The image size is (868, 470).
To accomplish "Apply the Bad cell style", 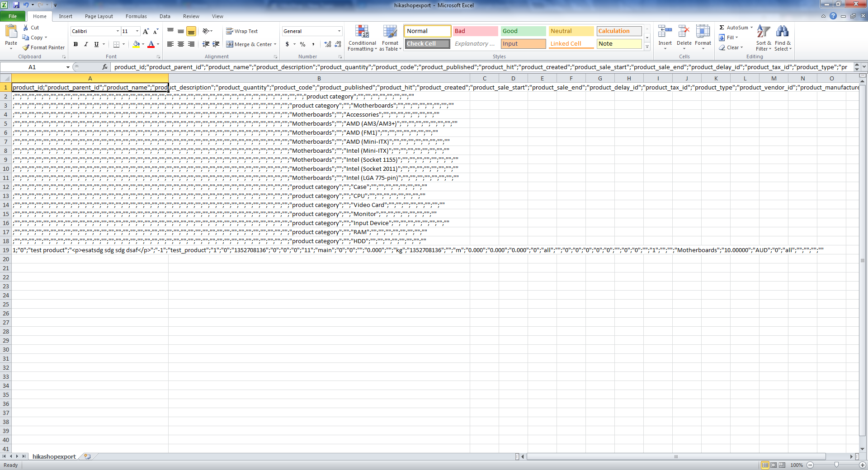I will tap(475, 31).
